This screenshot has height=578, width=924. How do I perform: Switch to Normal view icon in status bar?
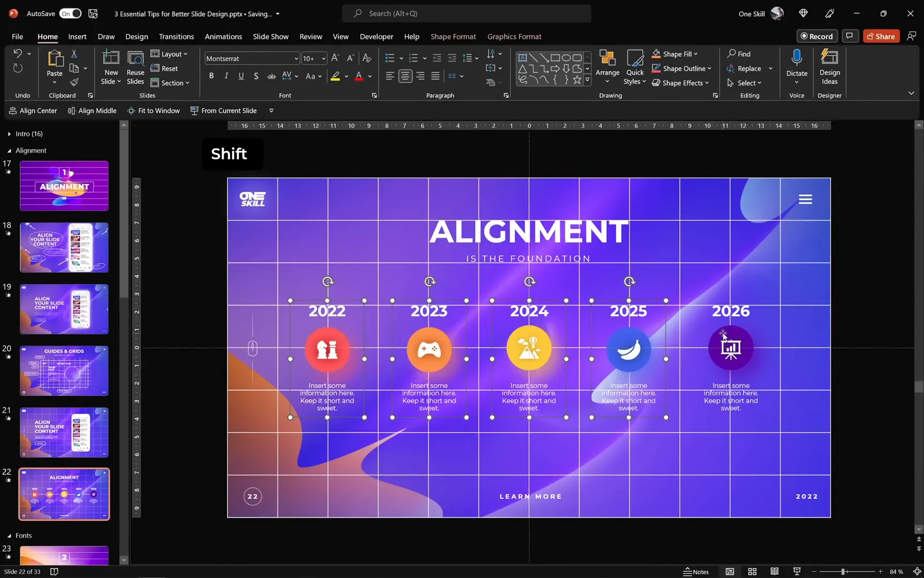tap(729, 572)
